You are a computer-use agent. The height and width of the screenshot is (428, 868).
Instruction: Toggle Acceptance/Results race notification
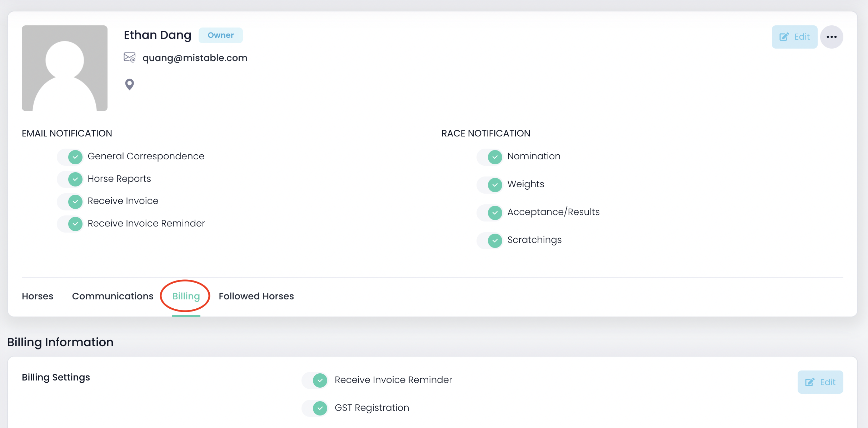(x=490, y=213)
